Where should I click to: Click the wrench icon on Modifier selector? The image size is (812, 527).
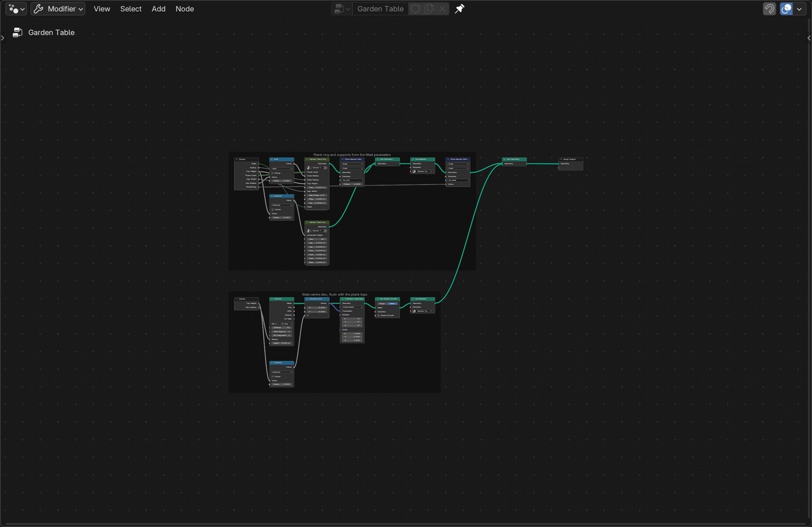(x=38, y=9)
